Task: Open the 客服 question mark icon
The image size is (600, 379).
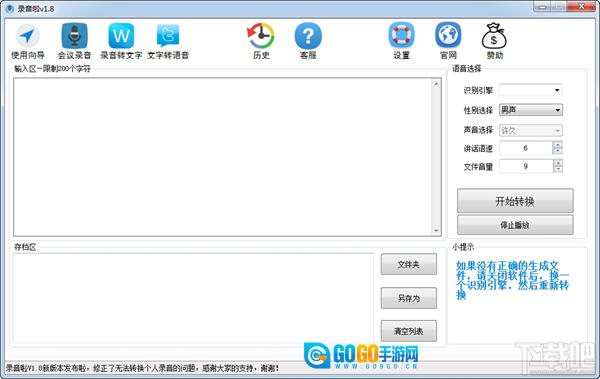Action: pos(308,41)
